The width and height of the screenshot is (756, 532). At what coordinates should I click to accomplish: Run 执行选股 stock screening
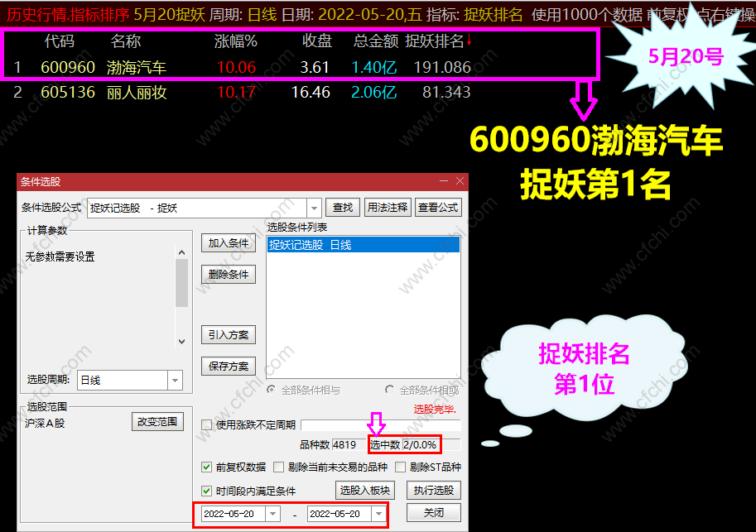pyautogui.click(x=433, y=491)
